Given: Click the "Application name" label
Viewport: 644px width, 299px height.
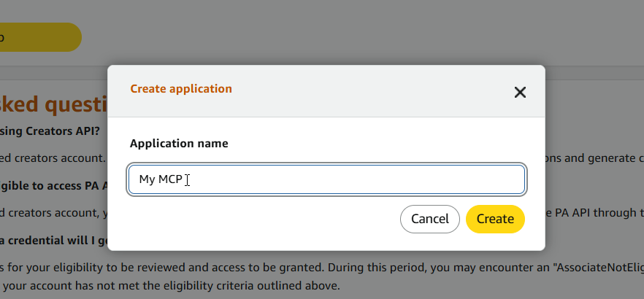Looking at the screenshot, I should point(179,143).
